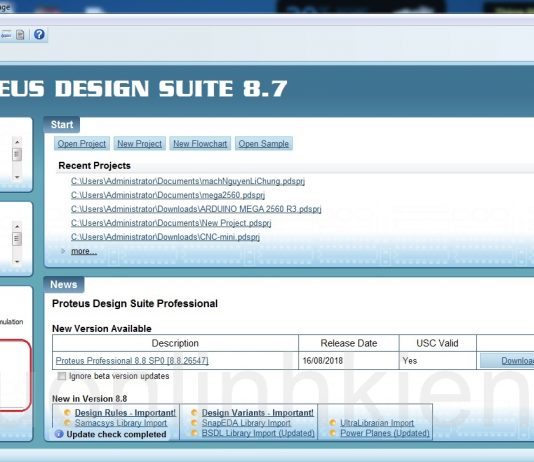The image size is (534, 462).
Task: Click the Download button for version 8.8
Action: pos(507,361)
